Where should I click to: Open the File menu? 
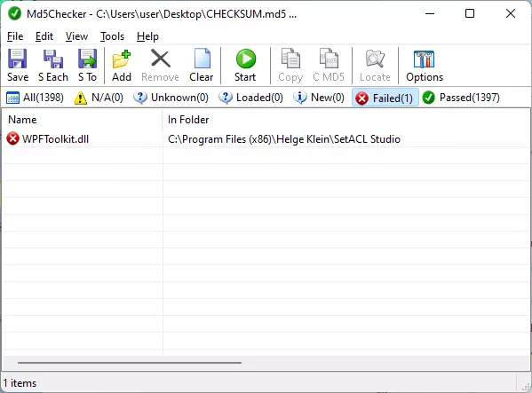tap(15, 36)
